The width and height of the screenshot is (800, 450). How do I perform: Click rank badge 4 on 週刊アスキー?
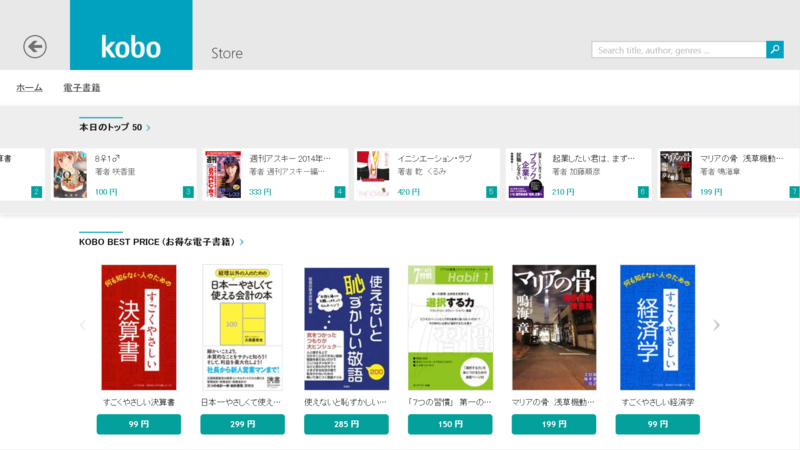(340, 192)
